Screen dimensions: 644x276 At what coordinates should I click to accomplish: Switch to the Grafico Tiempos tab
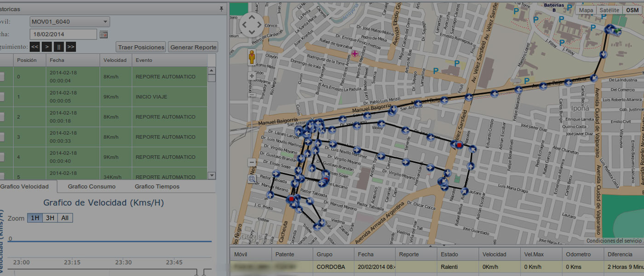tap(157, 186)
